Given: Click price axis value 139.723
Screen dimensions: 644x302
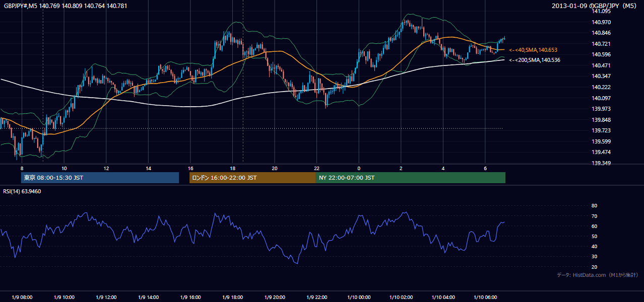Looking at the screenshot, I should click(x=602, y=130).
